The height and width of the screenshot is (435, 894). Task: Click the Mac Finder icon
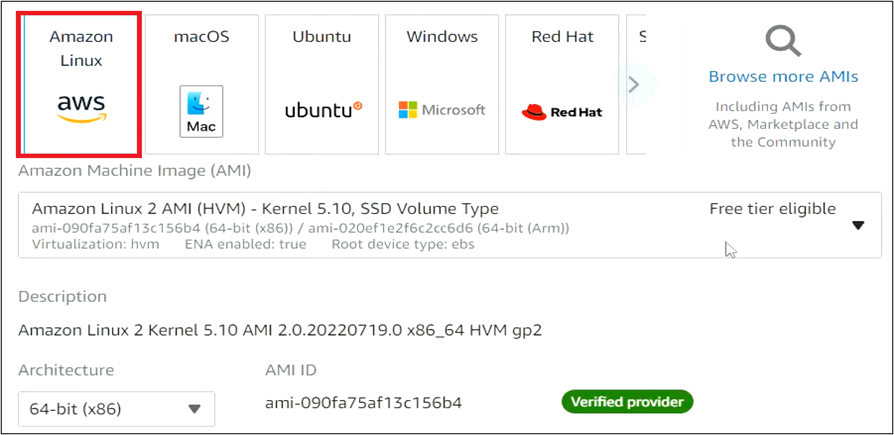click(201, 111)
